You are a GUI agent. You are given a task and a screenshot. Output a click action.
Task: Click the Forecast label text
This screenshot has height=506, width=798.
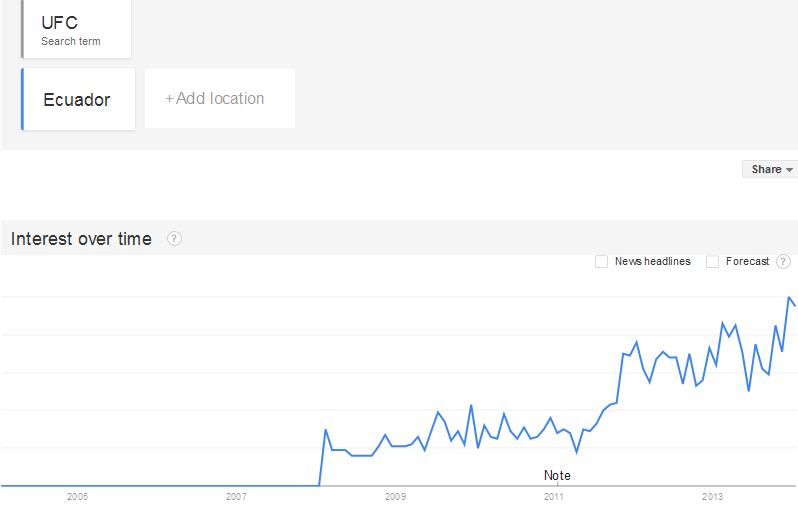(x=747, y=262)
